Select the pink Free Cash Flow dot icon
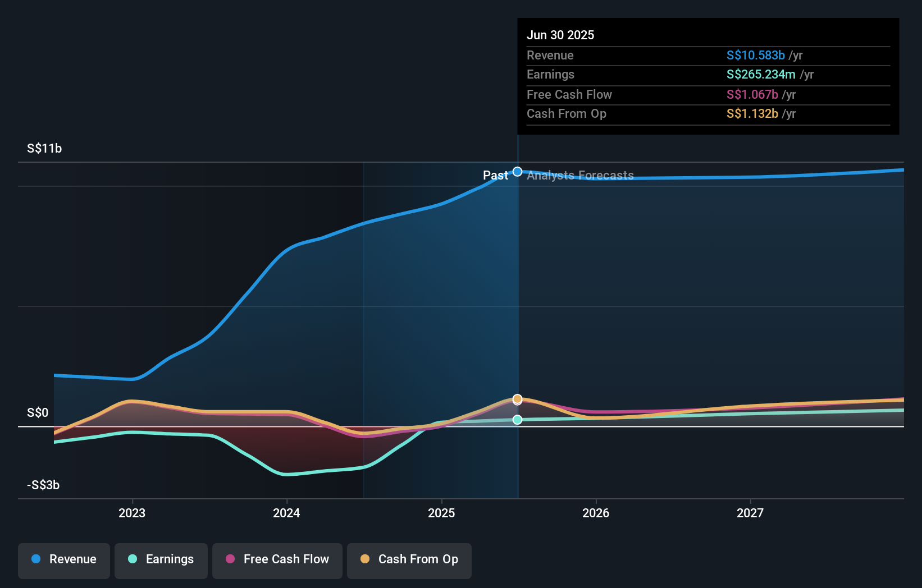The height and width of the screenshot is (588, 922). coord(230,560)
